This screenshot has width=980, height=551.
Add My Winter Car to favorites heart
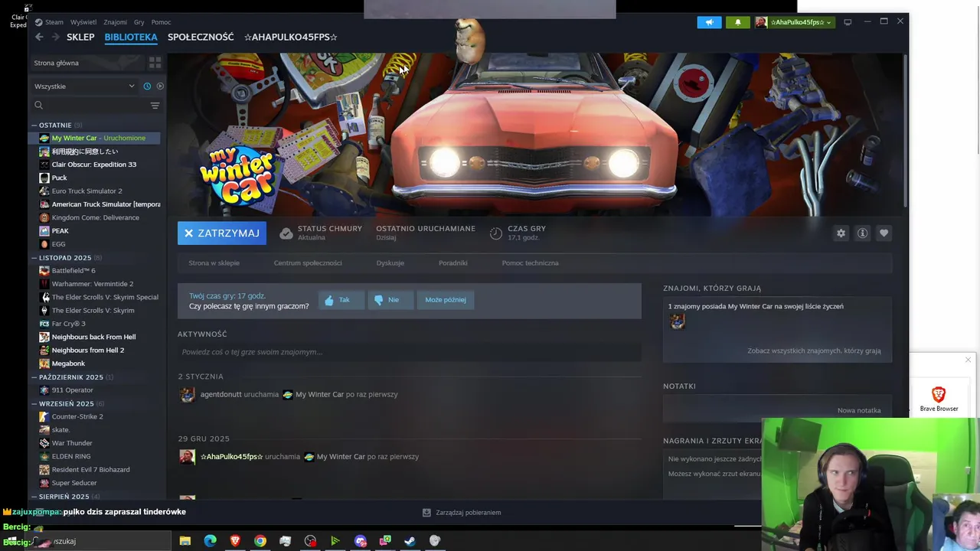click(x=884, y=233)
